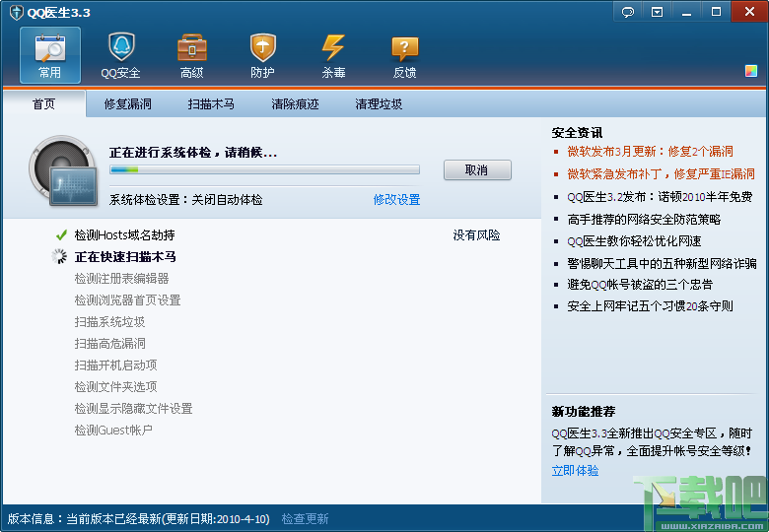The image size is (769, 532).
Task: Click the speech bubble icon in title bar
Action: coord(628,12)
